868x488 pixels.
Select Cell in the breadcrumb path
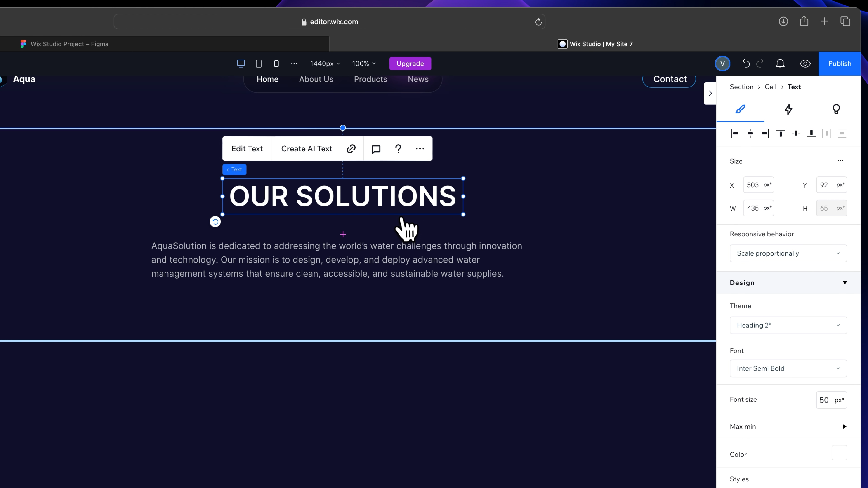coord(771,87)
